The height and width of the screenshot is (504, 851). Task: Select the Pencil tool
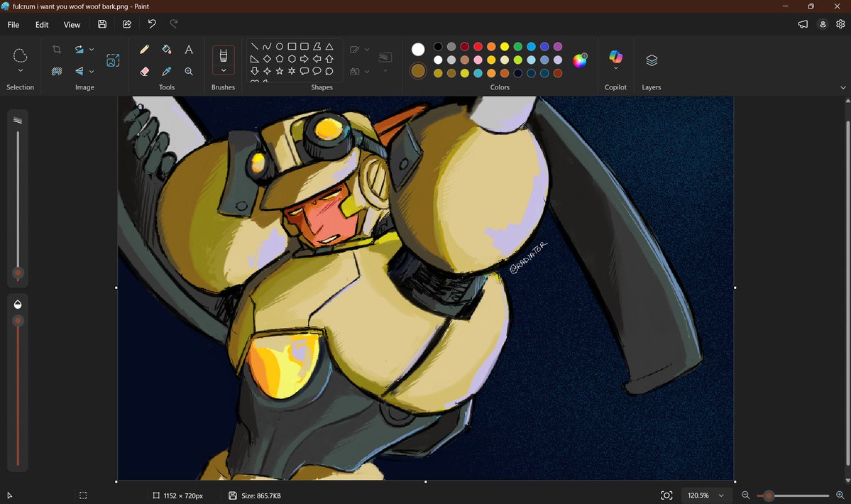pyautogui.click(x=144, y=50)
